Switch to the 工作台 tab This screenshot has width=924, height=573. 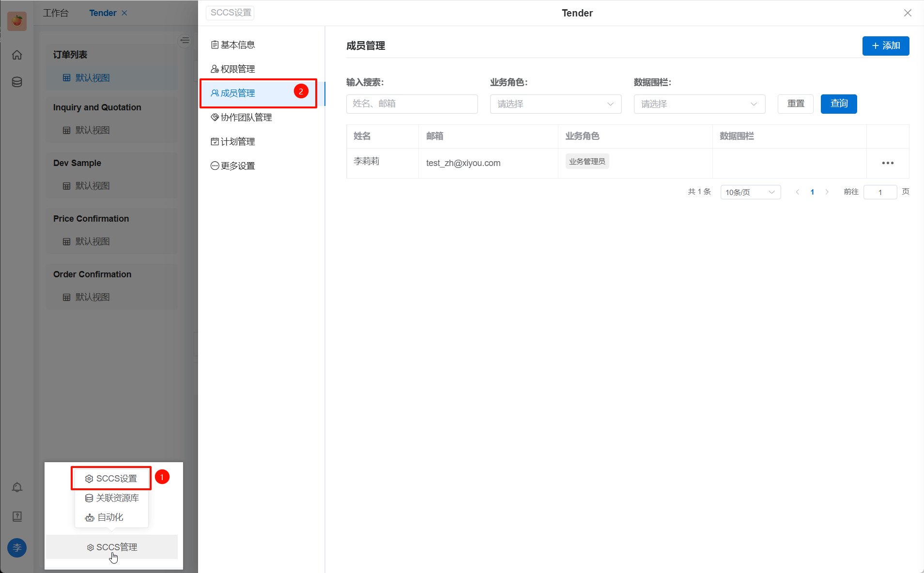(x=56, y=13)
